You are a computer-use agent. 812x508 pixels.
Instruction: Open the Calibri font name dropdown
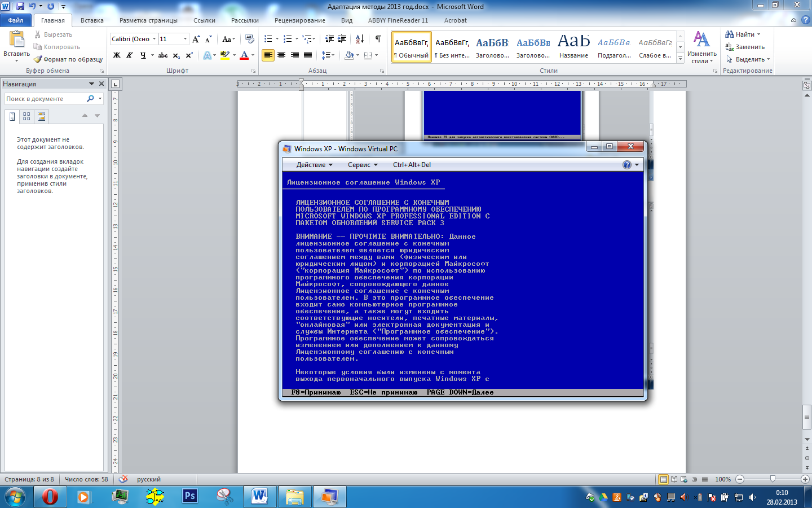154,39
